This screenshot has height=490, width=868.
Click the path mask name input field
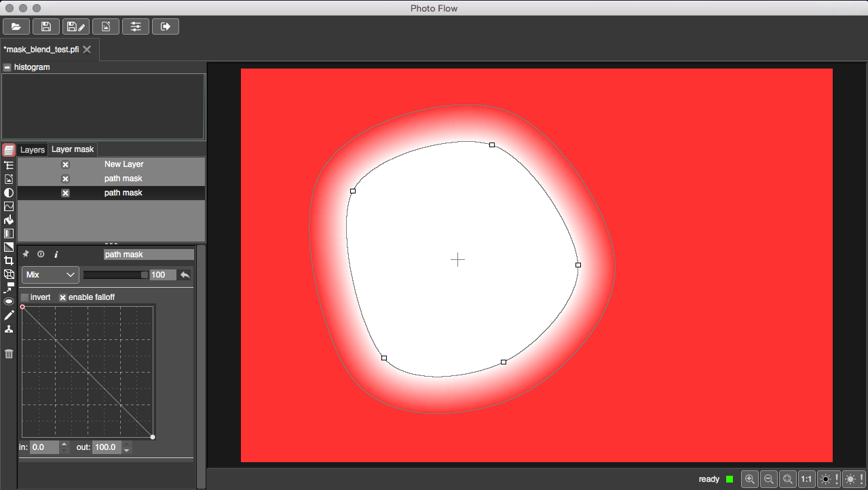click(x=149, y=255)
